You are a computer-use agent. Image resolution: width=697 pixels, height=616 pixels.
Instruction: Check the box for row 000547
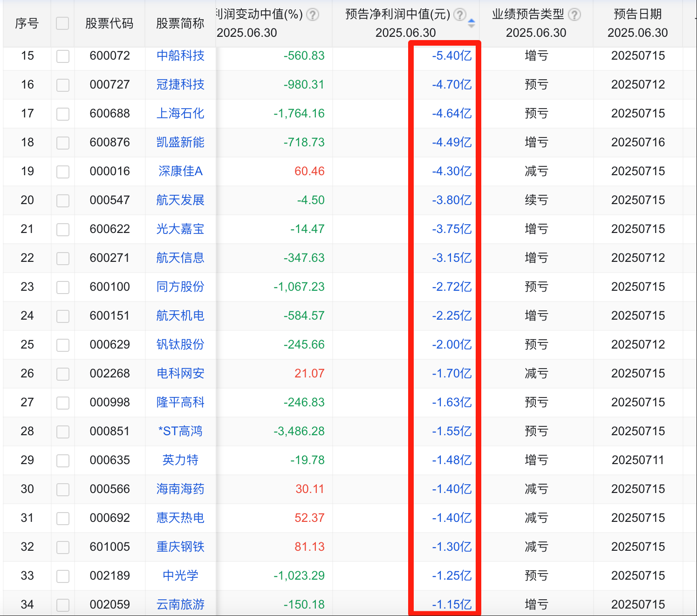coord(63,201)
